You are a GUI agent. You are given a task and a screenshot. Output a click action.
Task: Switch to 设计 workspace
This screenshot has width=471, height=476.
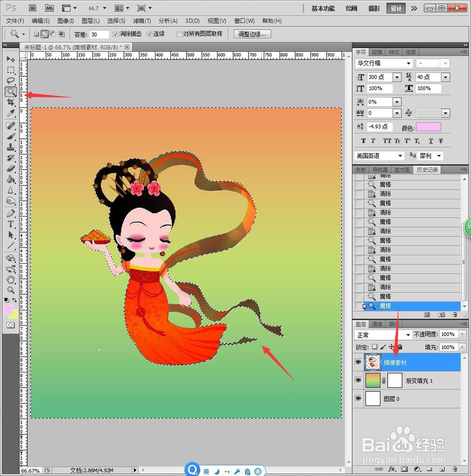(x=396, y=8)
